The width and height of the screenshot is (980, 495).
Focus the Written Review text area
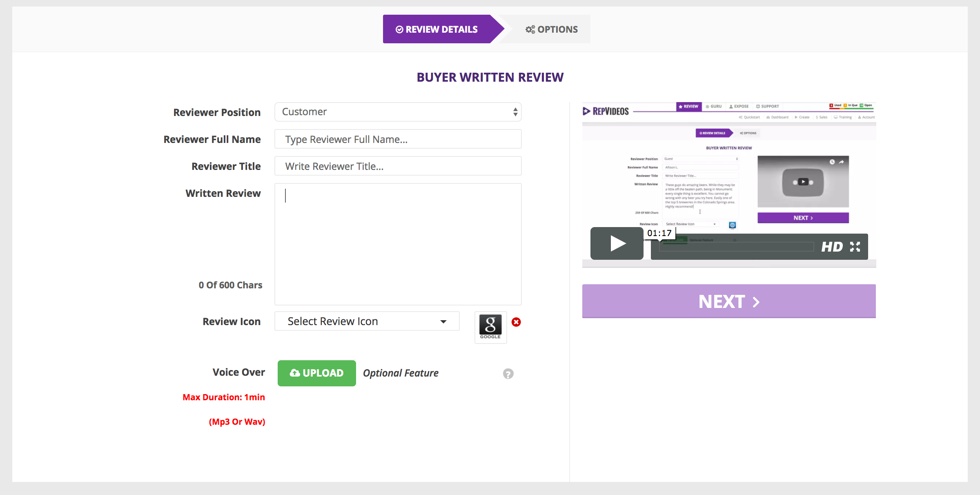tap(398, 244)
